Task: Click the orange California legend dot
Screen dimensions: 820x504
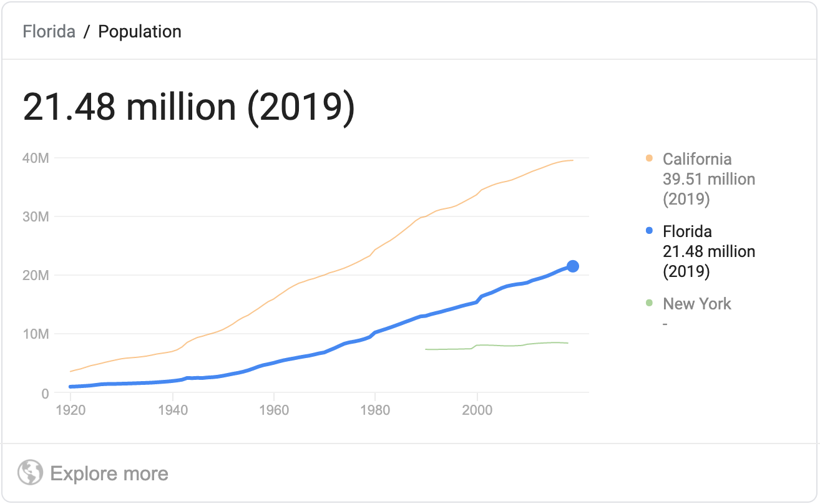Action: pos(649,159)
